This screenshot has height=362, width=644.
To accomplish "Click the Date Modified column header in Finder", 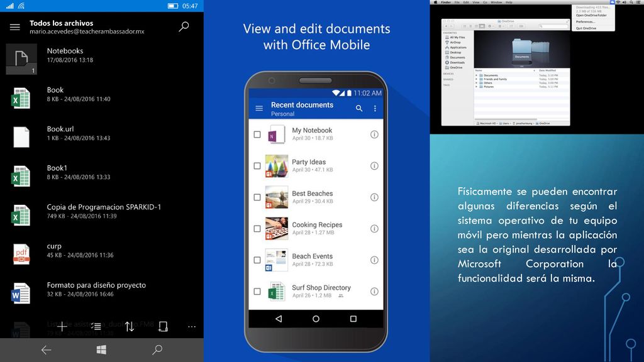I will click(x=548, y=70).
